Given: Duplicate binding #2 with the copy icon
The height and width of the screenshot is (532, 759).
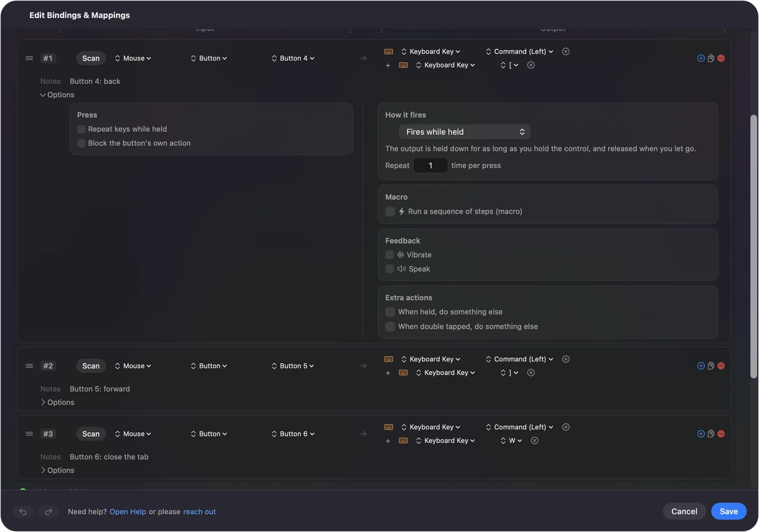Looking at the screenshot, I should (711, 366).
